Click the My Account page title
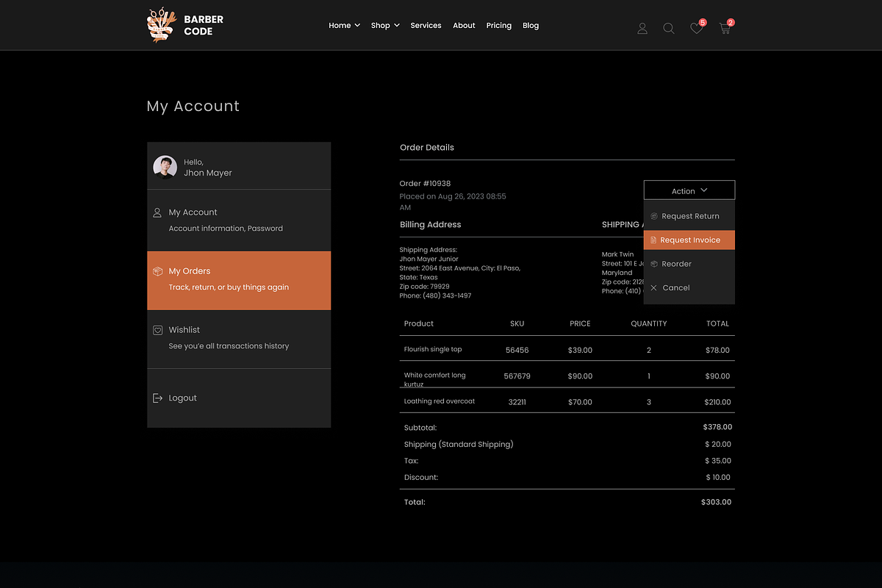 point(193,106)
